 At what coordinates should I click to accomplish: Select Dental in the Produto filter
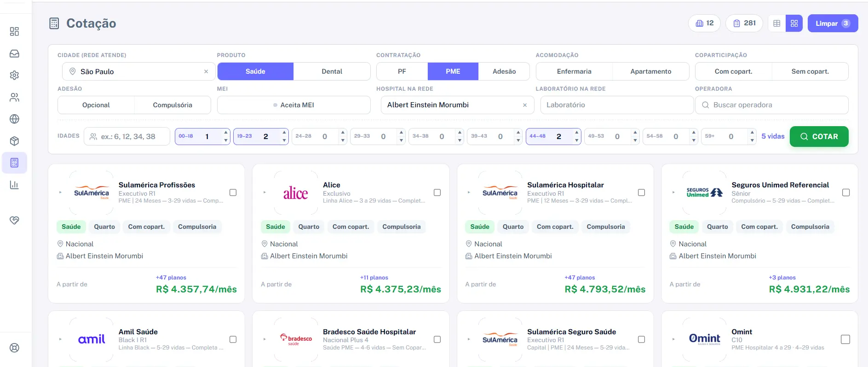(x=332, y=71)
